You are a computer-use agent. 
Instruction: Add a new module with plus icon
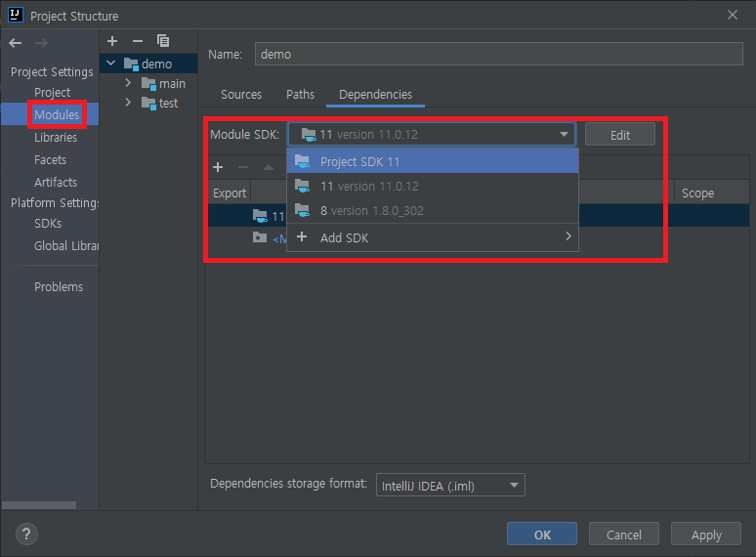(112, 41)
